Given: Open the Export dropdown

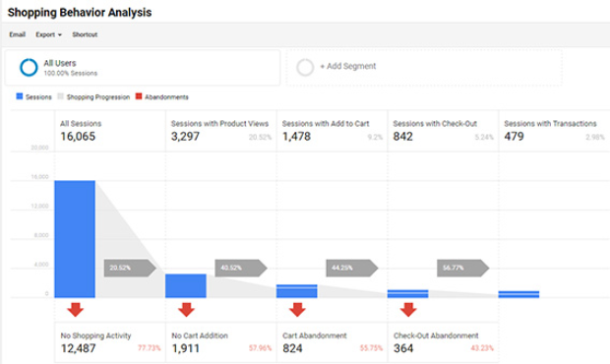Looking at the screenshot, I should coord(48,34).
